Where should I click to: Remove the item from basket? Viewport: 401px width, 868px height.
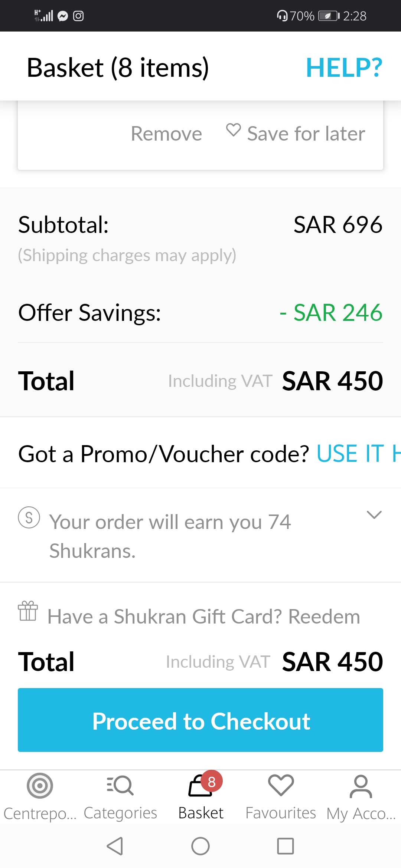click(x=166, y=134)
